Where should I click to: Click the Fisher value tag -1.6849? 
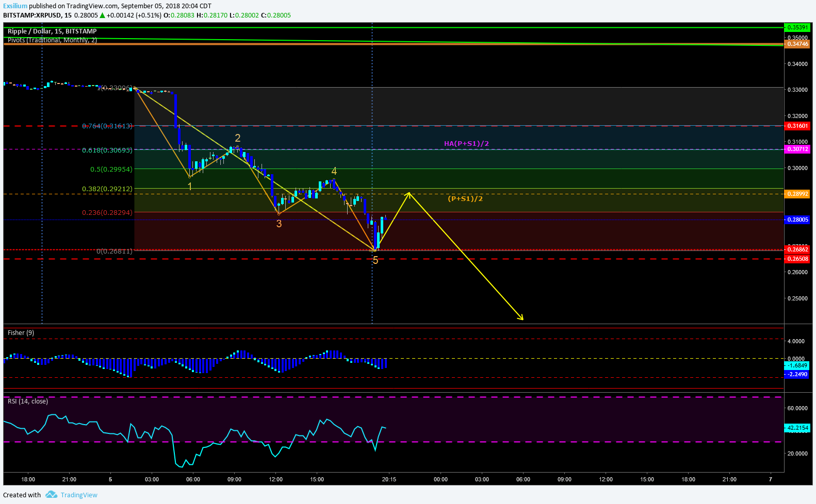[797, 365]
